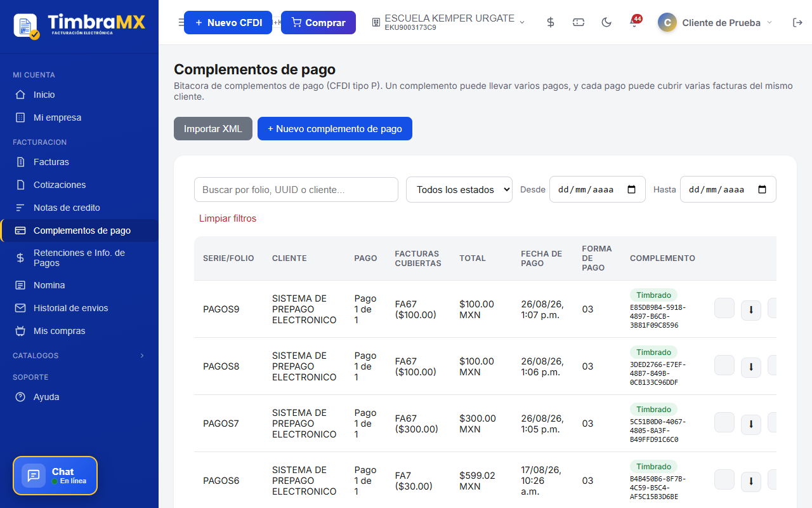Focus the folio, UUID o cliente search box
The height and width of the screenshot is (508, 812).
(296, 189)
